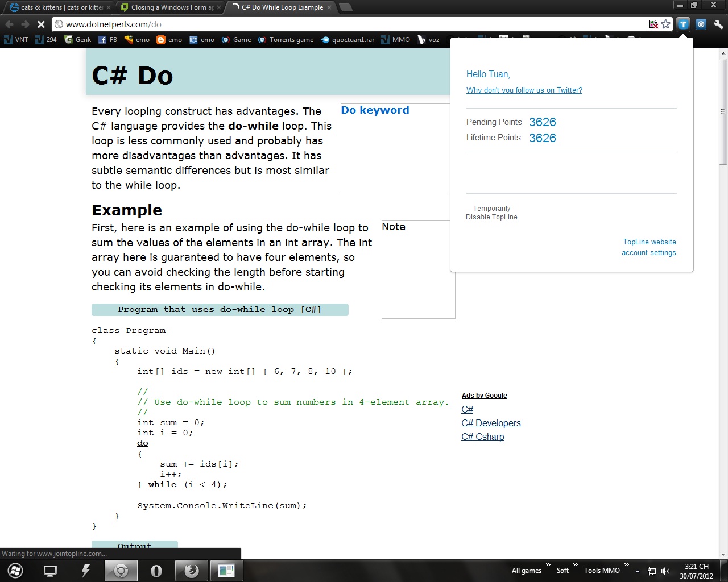
Task: Click the page vertical scrollbar thumb
Action: 723,111
